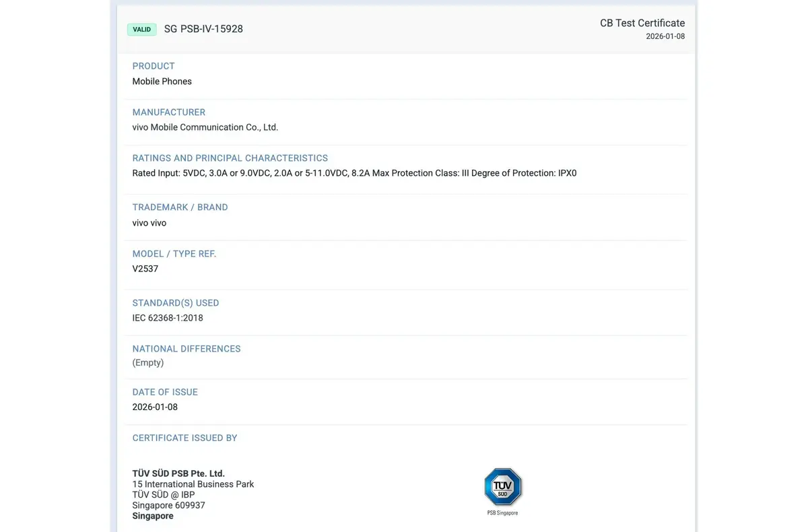This screenshot has width=808, height=532.
Task: Select the MANUFACTURER section heading
Action: [x=168, y=112]
